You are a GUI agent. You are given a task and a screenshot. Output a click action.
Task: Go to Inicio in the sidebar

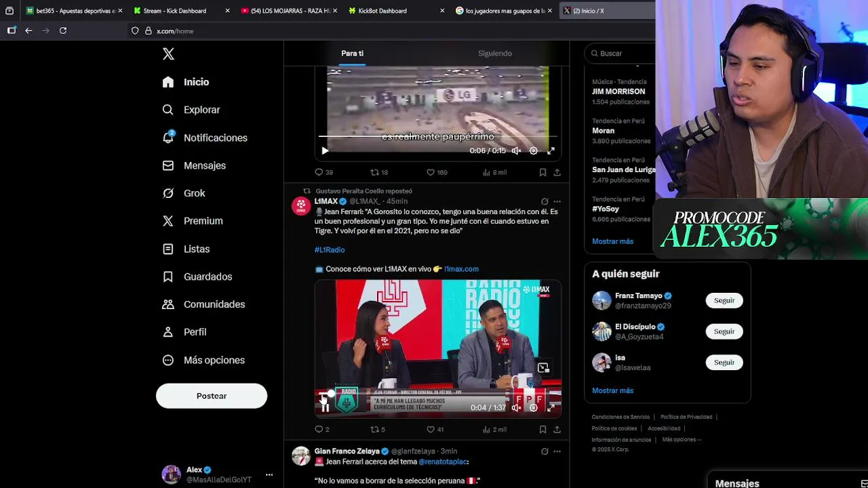(186, 82)
